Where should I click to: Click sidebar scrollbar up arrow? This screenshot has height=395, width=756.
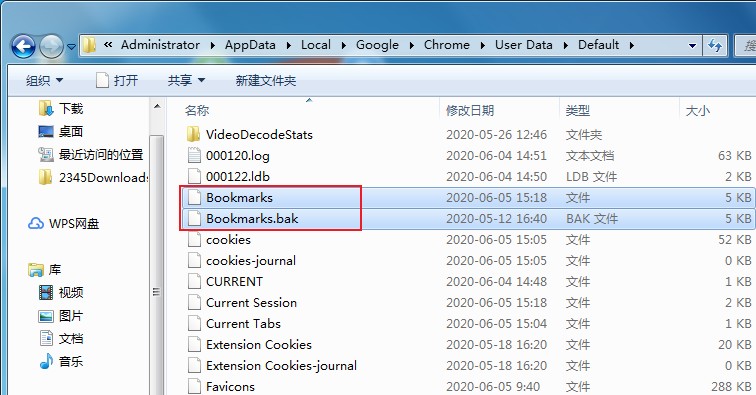click(157, 106)
